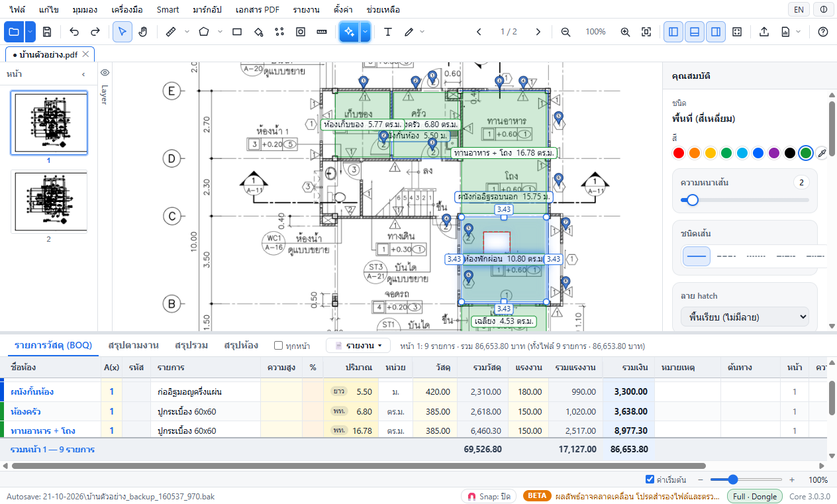This screenshot has height=504, width=837.
Task: Check the ทุกหน้า checkbox
Action: point(279,346)
